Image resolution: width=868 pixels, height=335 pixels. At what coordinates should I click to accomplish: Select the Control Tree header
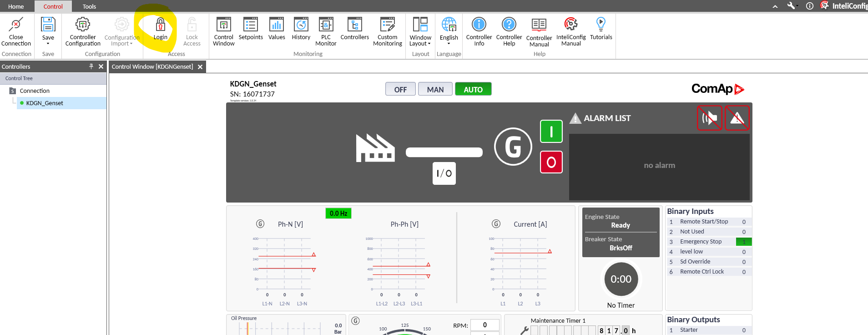(x=53, y=78)
